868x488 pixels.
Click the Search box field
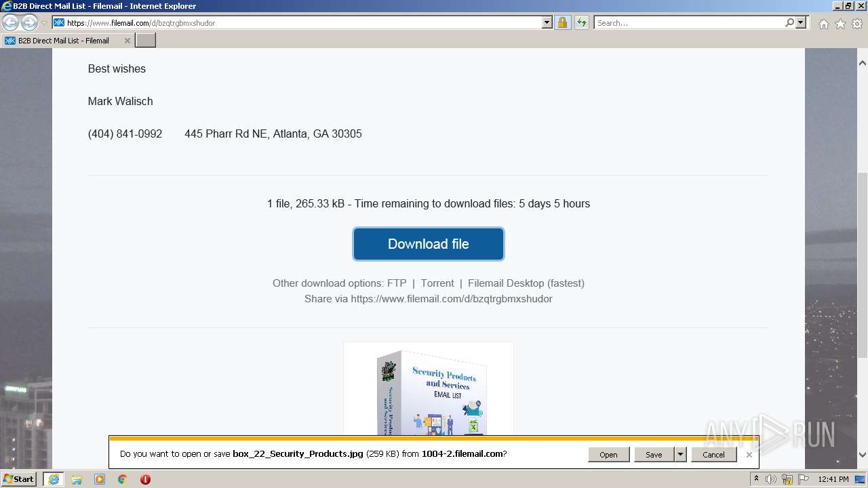click(689, 22)
